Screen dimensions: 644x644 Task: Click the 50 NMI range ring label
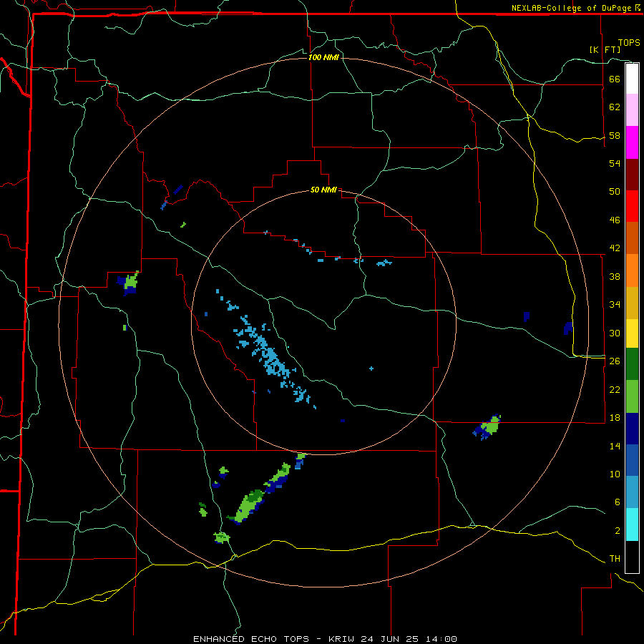323,190
